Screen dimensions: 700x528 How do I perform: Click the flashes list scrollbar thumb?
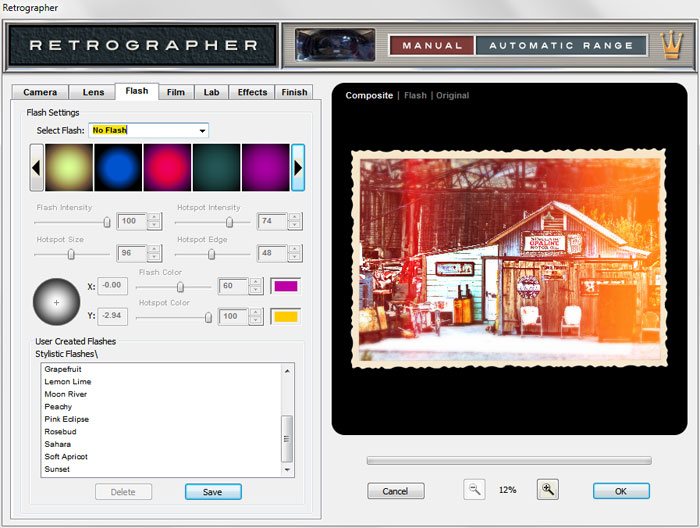pos(287,439)
